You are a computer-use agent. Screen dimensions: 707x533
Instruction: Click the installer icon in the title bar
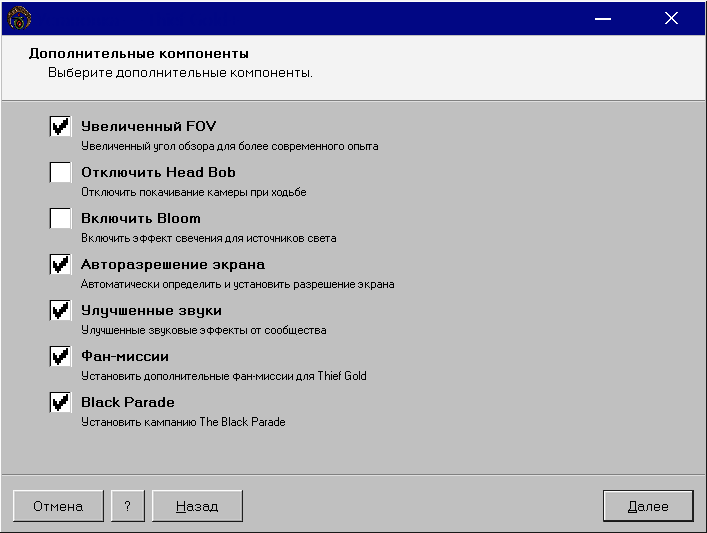[x=19, y=18]
